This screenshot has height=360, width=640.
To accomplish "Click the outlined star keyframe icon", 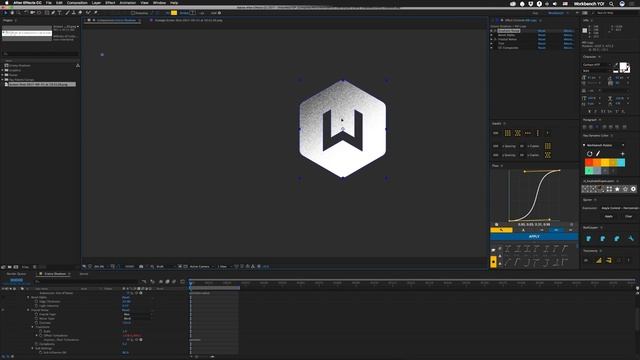I will (625, 189).
